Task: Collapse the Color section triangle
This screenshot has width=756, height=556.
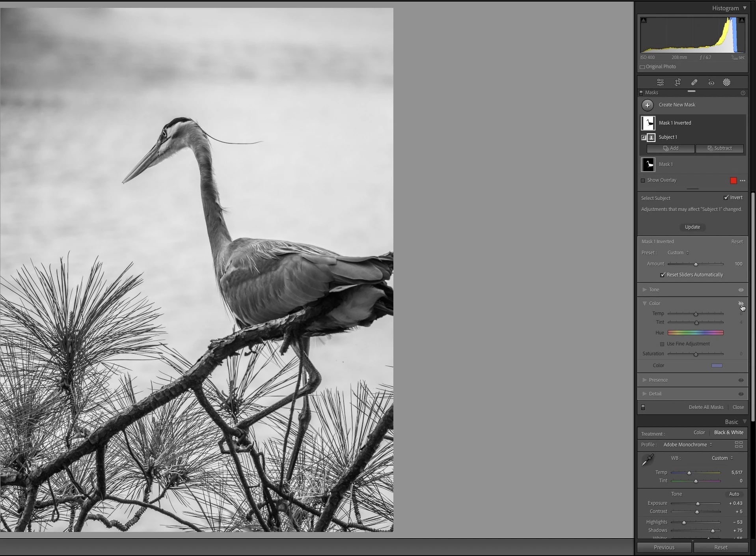Action: click(644, 304)
